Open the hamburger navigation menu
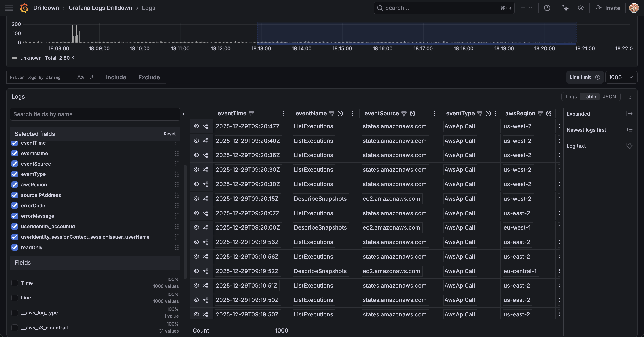 [x=9, y=8]
